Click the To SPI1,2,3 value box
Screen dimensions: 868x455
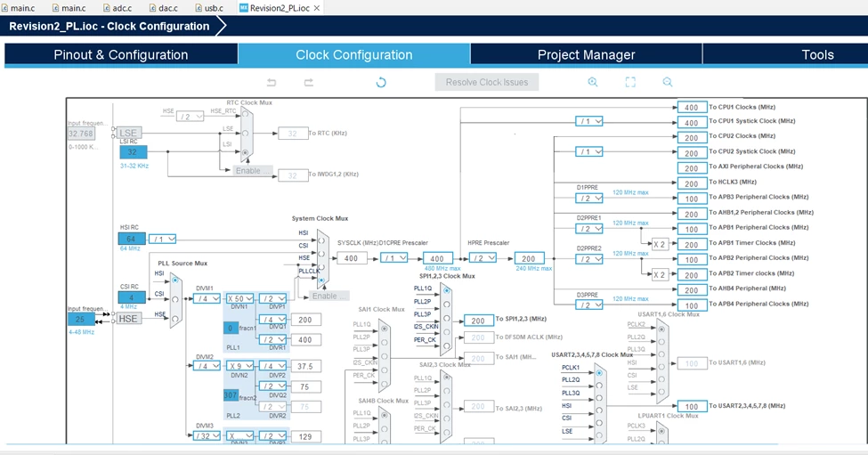[x=479, y=321]
